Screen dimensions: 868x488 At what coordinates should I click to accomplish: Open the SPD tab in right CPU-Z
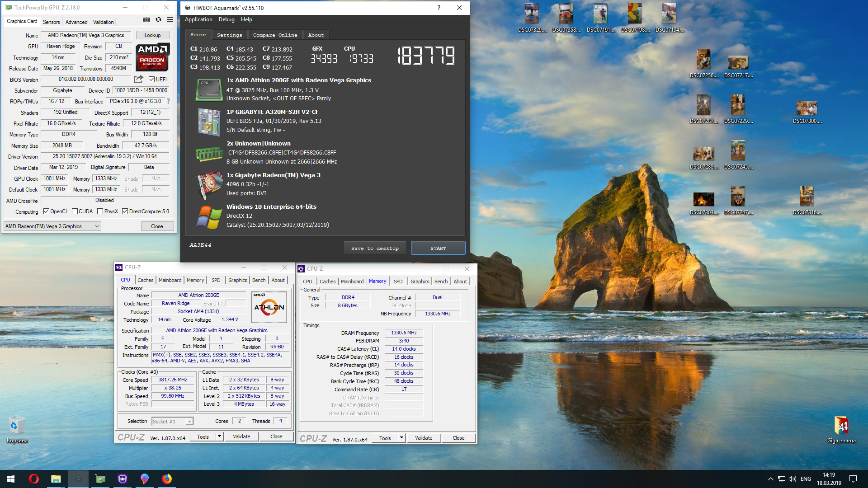398,282
